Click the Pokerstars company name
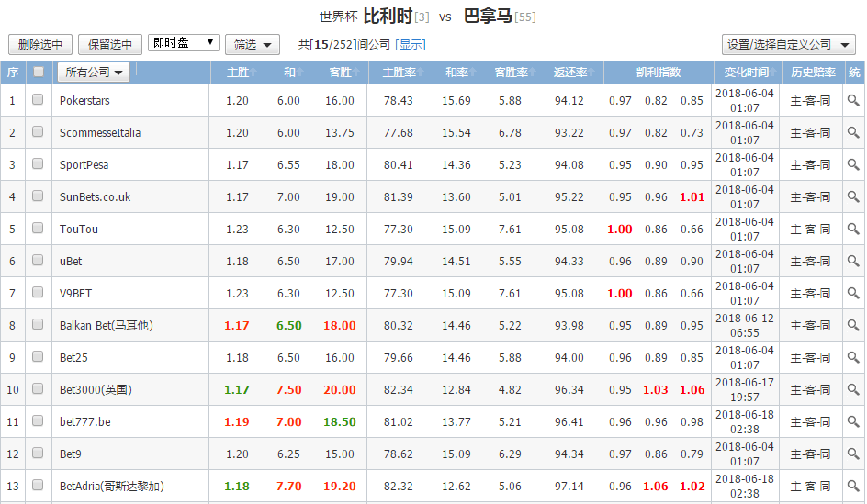 tap(84, 101)
